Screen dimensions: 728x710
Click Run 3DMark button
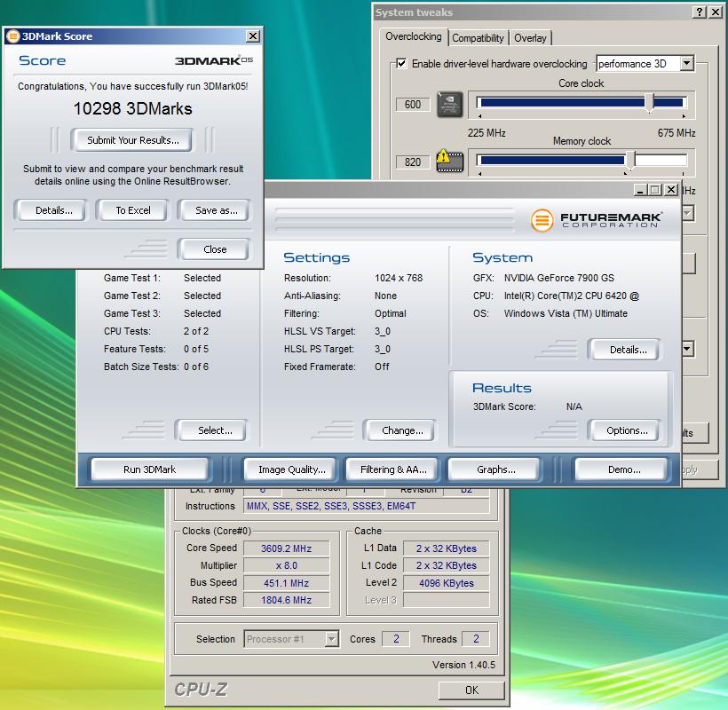coord(149,469)
